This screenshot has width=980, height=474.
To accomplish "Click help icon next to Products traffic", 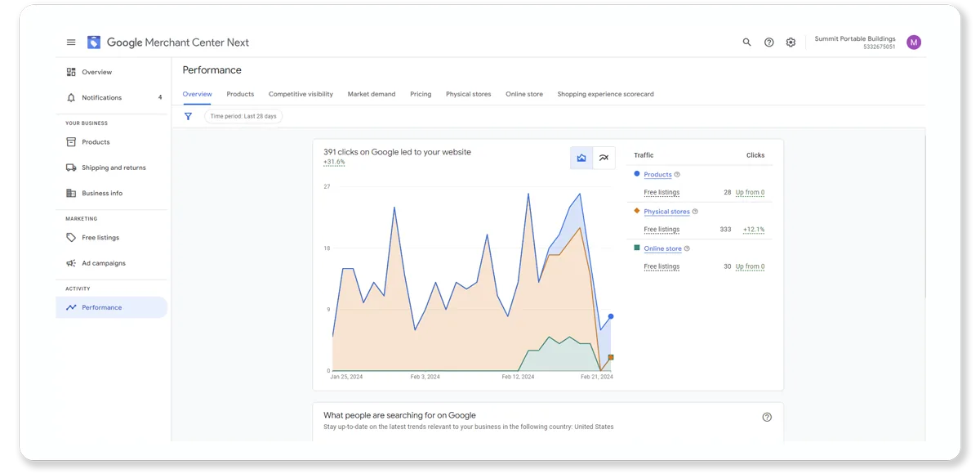I will pos(677,174).
